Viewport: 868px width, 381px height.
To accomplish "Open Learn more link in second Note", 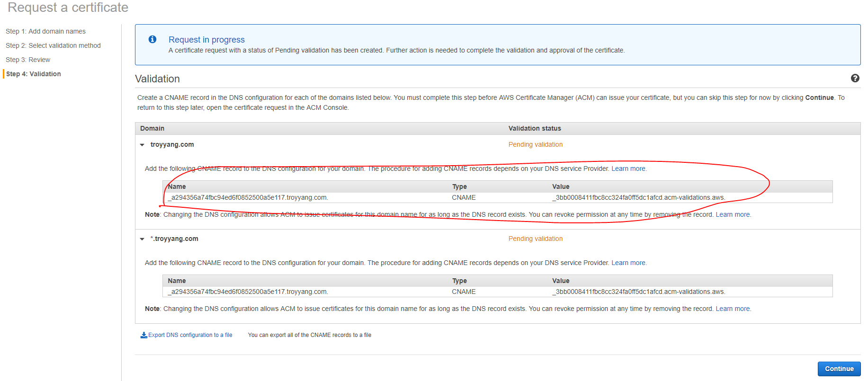I will (x=733, y=309).
